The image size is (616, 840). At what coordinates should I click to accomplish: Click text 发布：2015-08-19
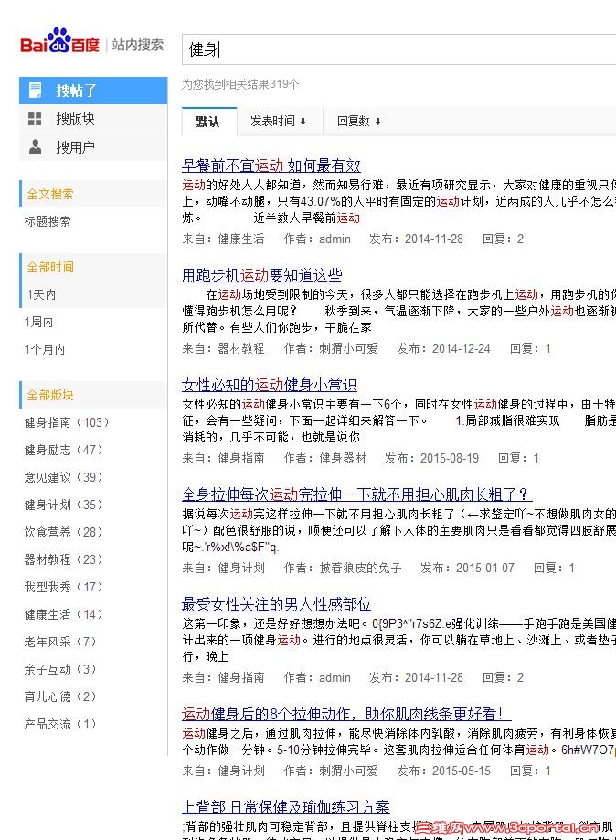point(431,458)
